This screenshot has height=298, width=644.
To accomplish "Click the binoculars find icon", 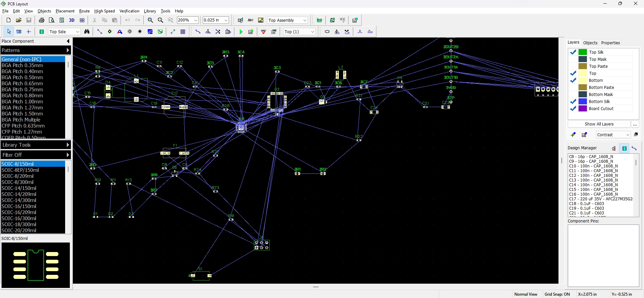I will [x=87, y=32].
